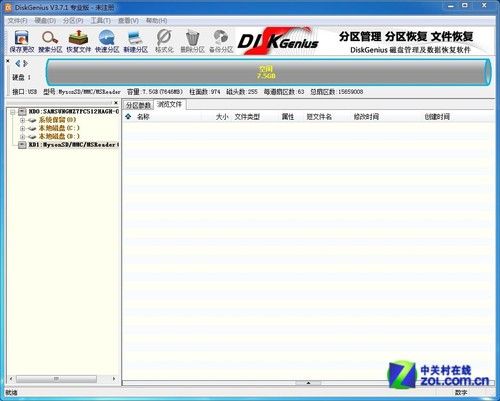Sort by the 短文件名 column header
Screen dimensions: 500x401
319,117
